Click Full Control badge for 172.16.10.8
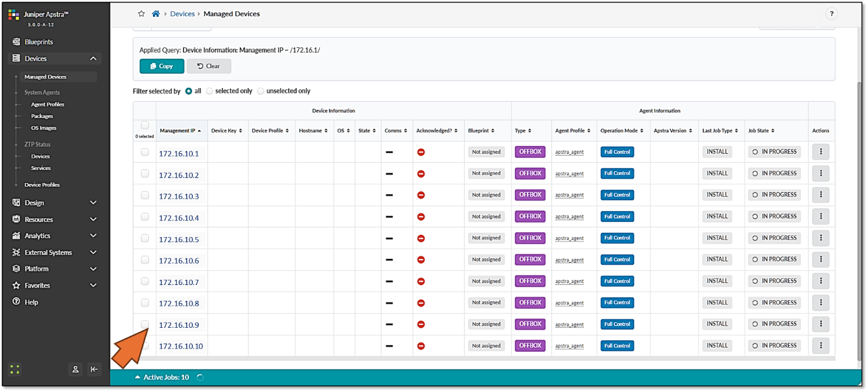868x392 pixels. pyautogui.click(x=617, y=302)
